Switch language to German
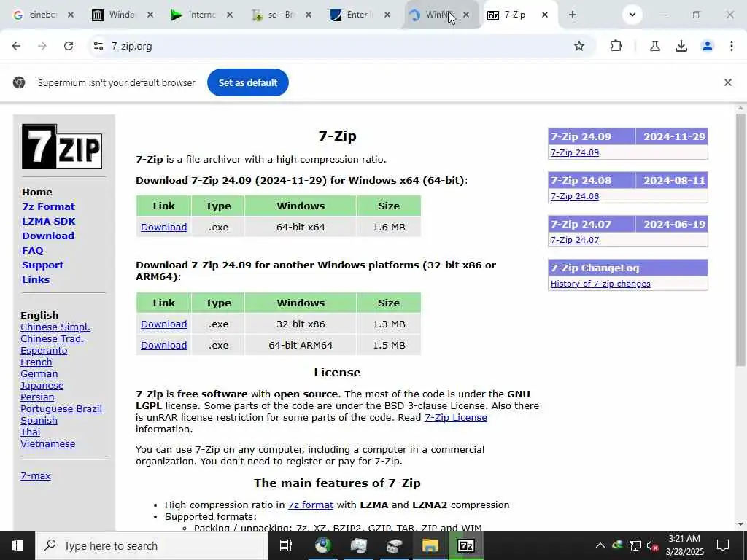Viewport: 747px width, 560px height. coord(39,374)
